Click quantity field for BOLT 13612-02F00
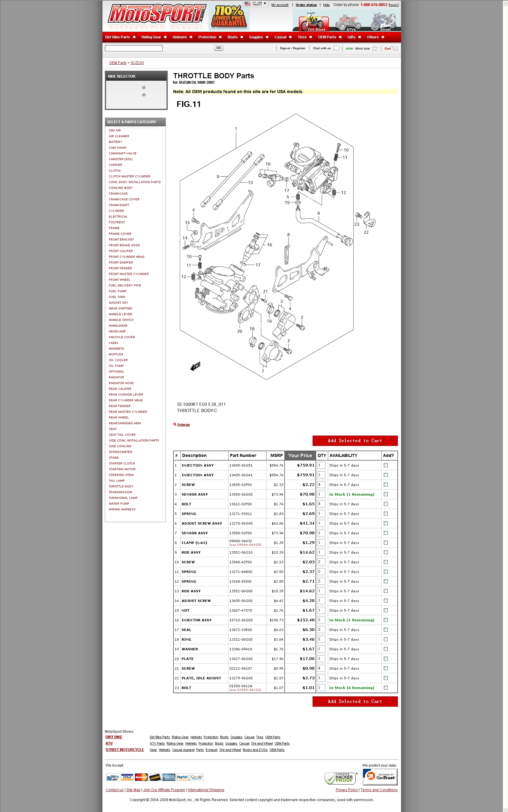508x812 pixels. coord(321,504)
